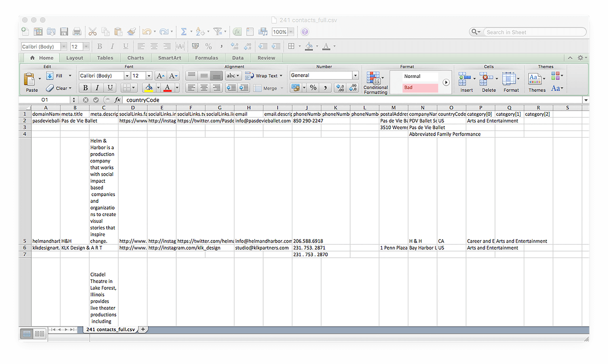Screen dimensions: 608x364
Task: Click the Name Box showing O1
Action: coord(45,100)
